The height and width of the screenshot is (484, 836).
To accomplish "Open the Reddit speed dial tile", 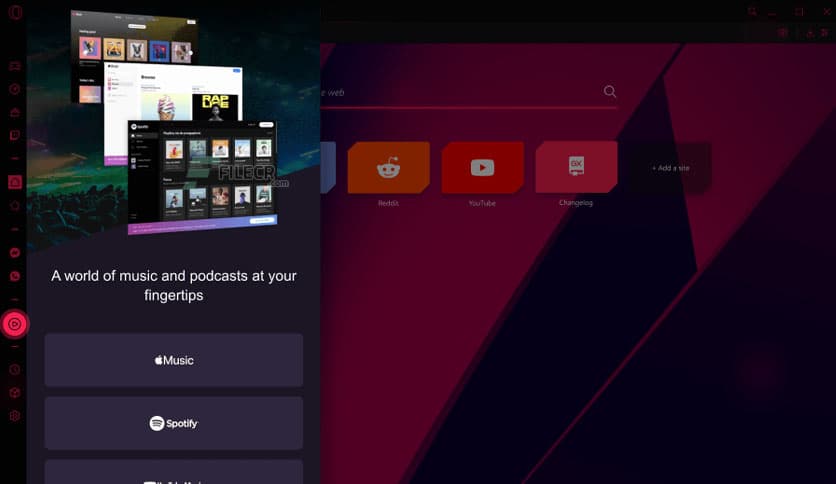I will coord(389,167).
